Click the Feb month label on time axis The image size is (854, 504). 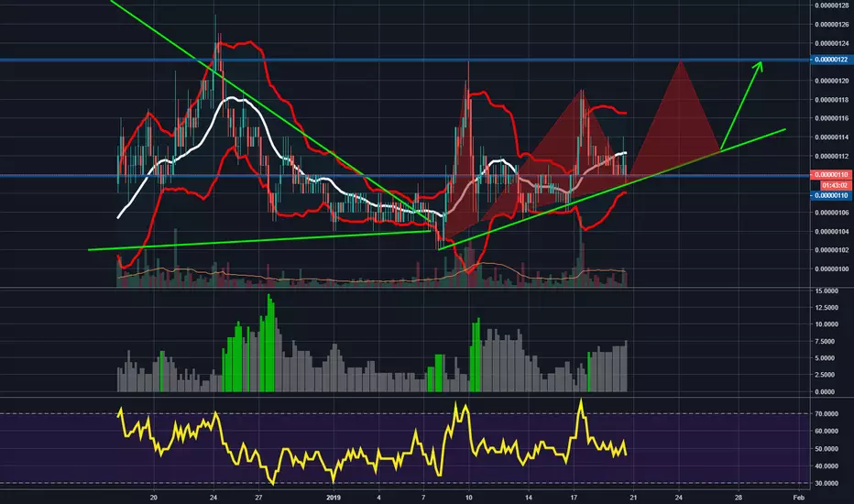click(x=798, y=498)
